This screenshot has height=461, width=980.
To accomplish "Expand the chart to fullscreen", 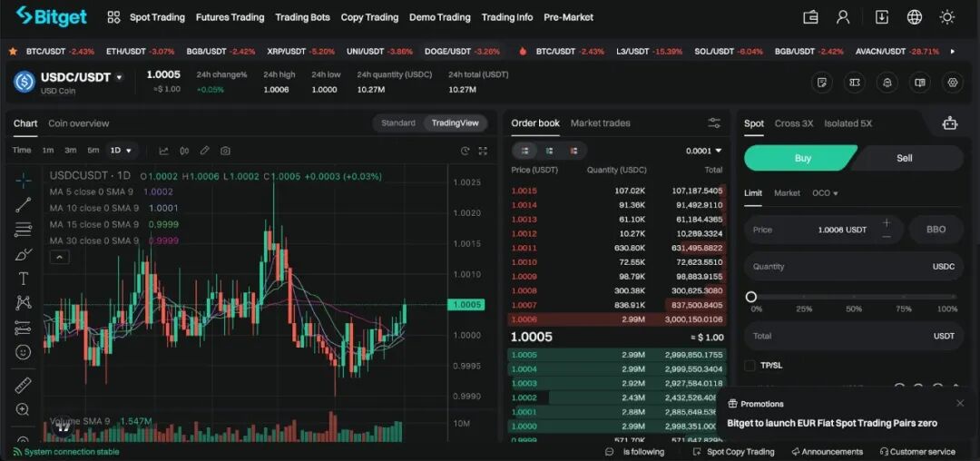I will (x=483, y=151).
